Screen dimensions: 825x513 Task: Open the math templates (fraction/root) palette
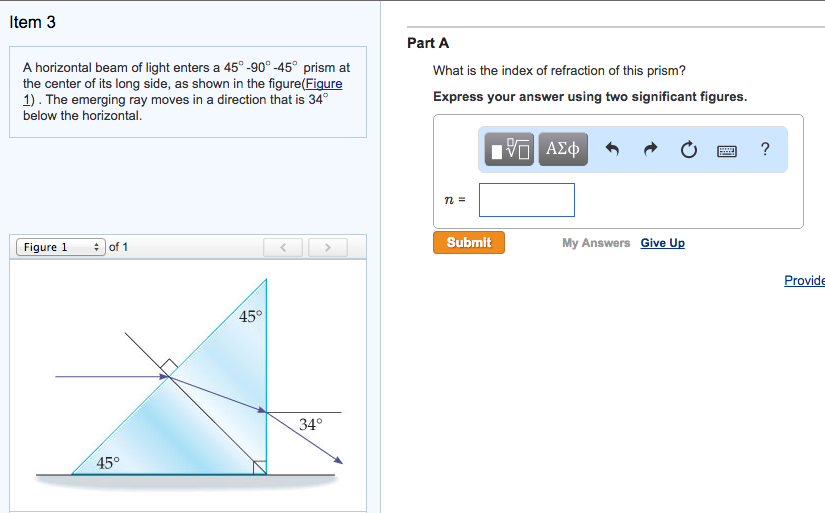point(511,150)
